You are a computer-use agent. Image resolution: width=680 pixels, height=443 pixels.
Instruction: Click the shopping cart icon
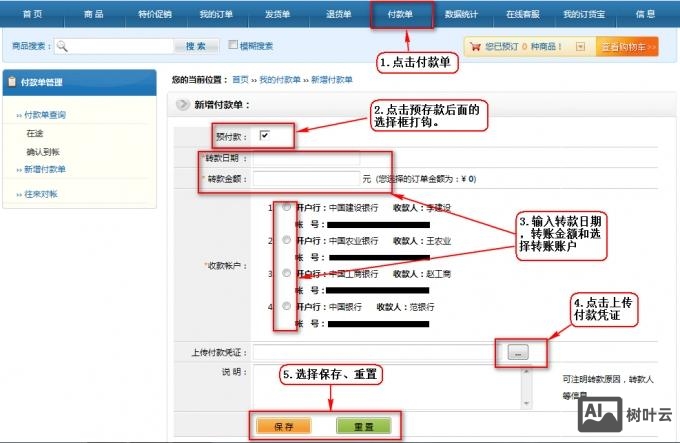pyautogui.click(x=475, y=46)
